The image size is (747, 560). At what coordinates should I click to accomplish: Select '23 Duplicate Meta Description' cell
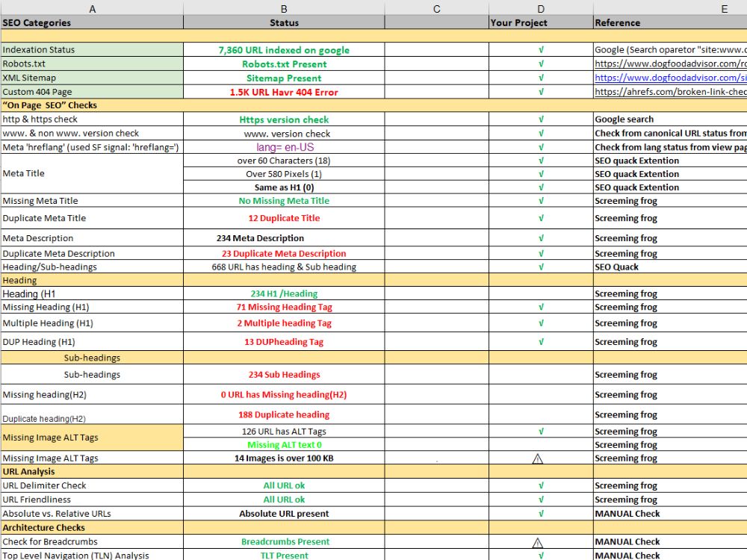point(284,253)
